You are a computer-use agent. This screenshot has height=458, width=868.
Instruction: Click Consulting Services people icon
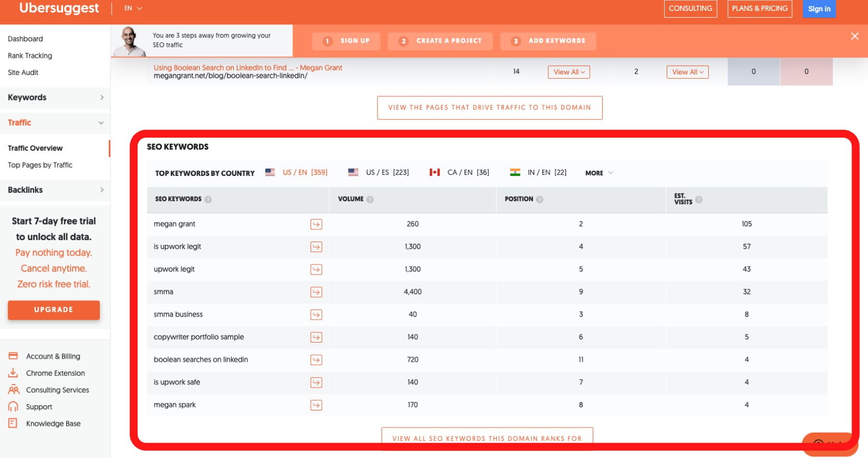[x=13, y=390]
